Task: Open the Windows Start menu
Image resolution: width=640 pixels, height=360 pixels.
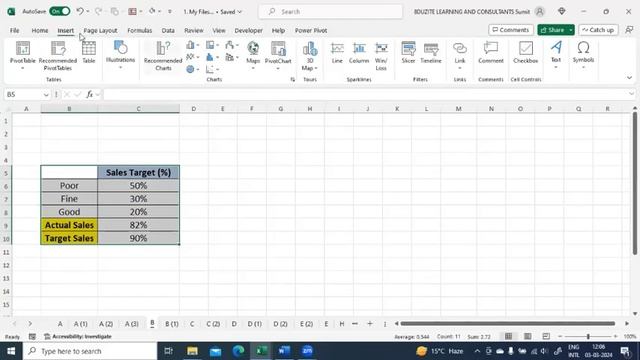Action: [11, 351]
